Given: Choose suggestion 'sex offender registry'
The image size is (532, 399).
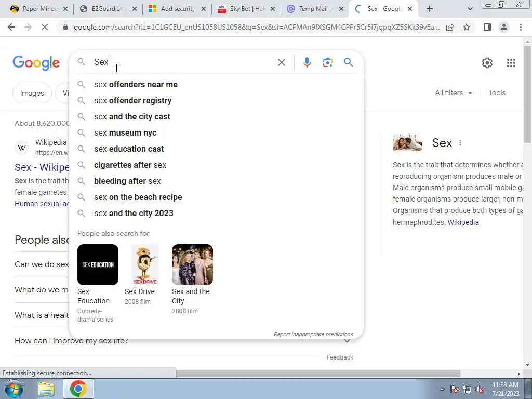Looking at the screenshot, I should coord(217,100).
